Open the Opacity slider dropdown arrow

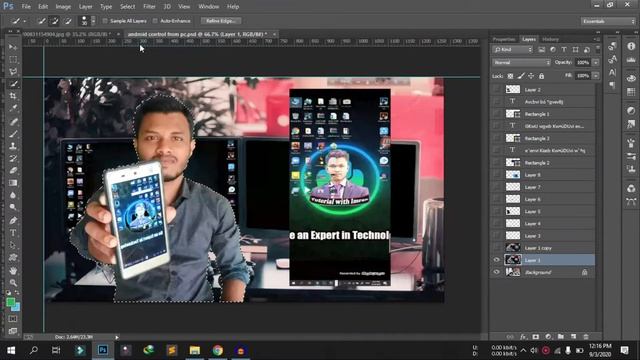coord(596,62)
